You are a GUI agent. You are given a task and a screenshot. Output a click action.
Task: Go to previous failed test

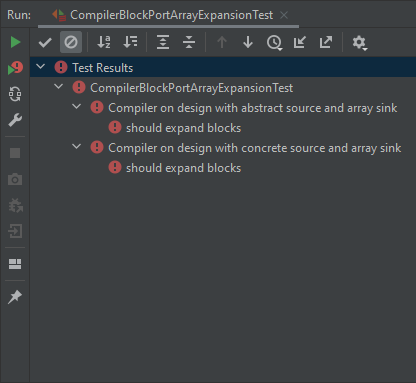click(x=222, y=42)
